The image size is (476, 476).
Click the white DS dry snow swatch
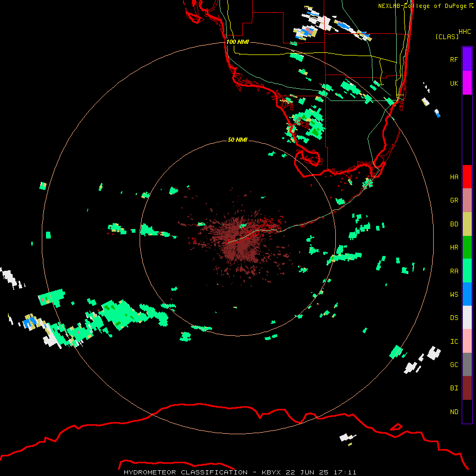point(467,317)
